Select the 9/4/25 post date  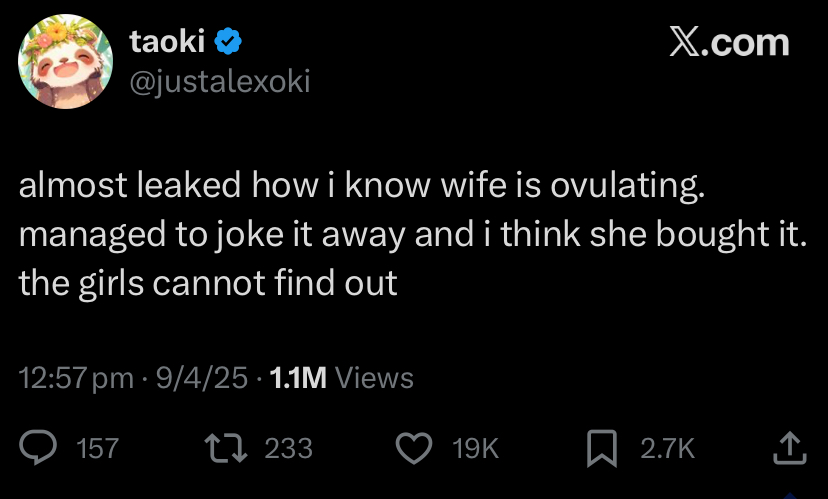pos(202,378)
